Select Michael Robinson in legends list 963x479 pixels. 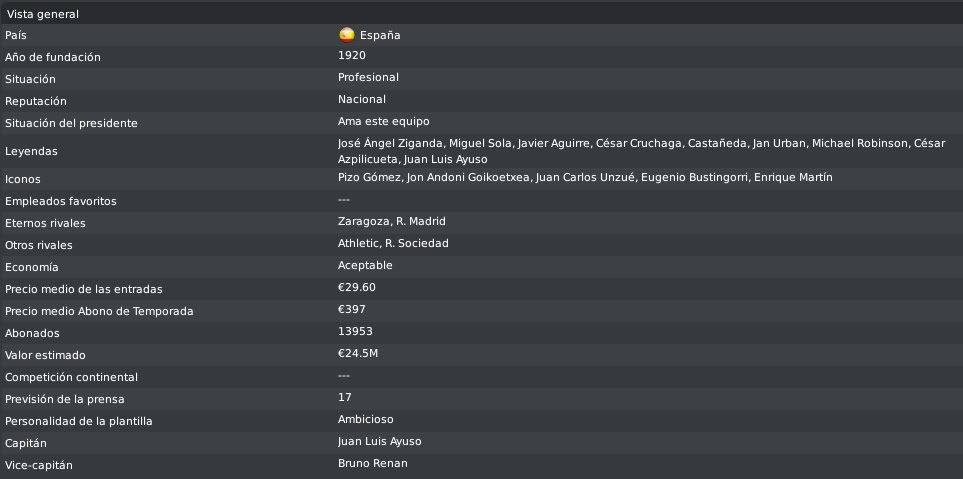point(859,144)
